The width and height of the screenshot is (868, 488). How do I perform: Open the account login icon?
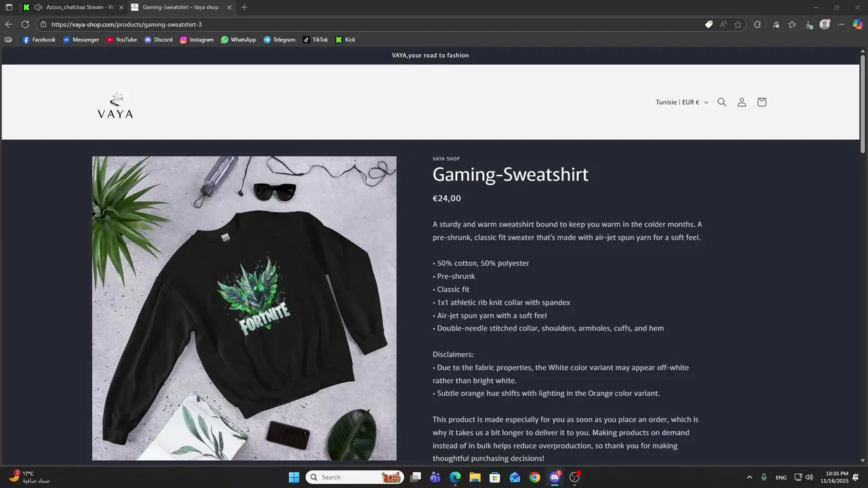(742, 102)
